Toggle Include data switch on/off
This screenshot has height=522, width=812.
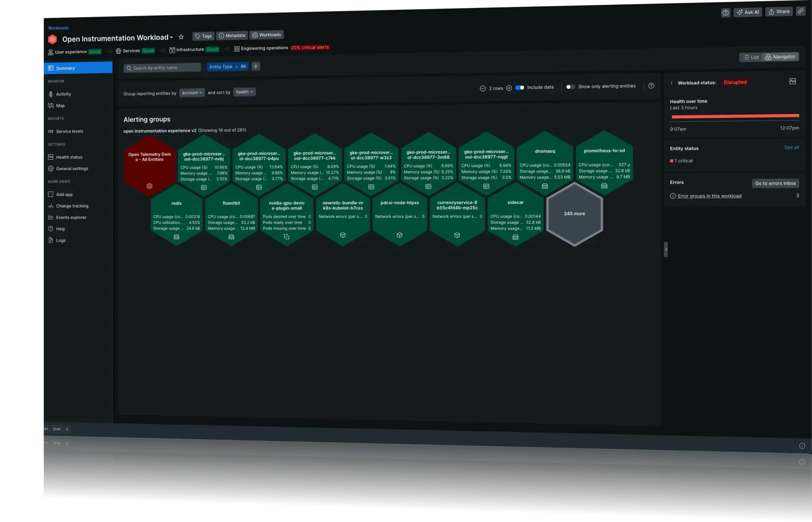(x=519, y=87)
